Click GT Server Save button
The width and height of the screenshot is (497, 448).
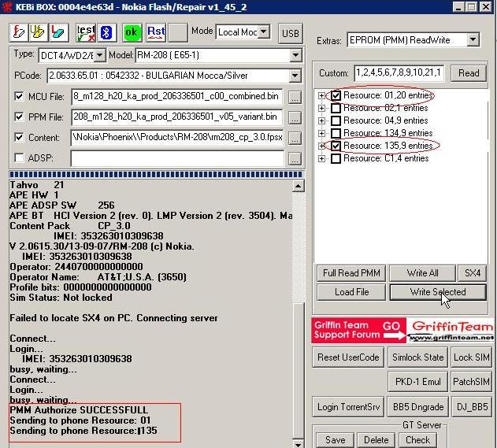point(335,440)
